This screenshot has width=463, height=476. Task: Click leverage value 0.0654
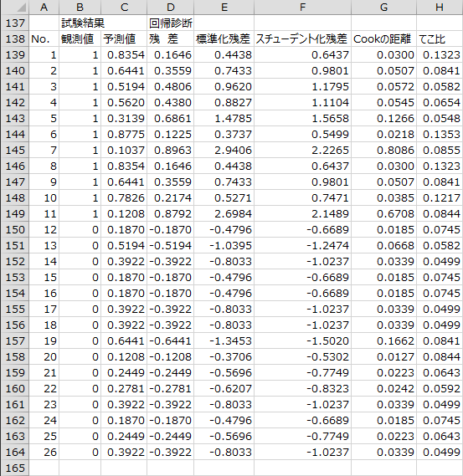click(x=440, y=102)
